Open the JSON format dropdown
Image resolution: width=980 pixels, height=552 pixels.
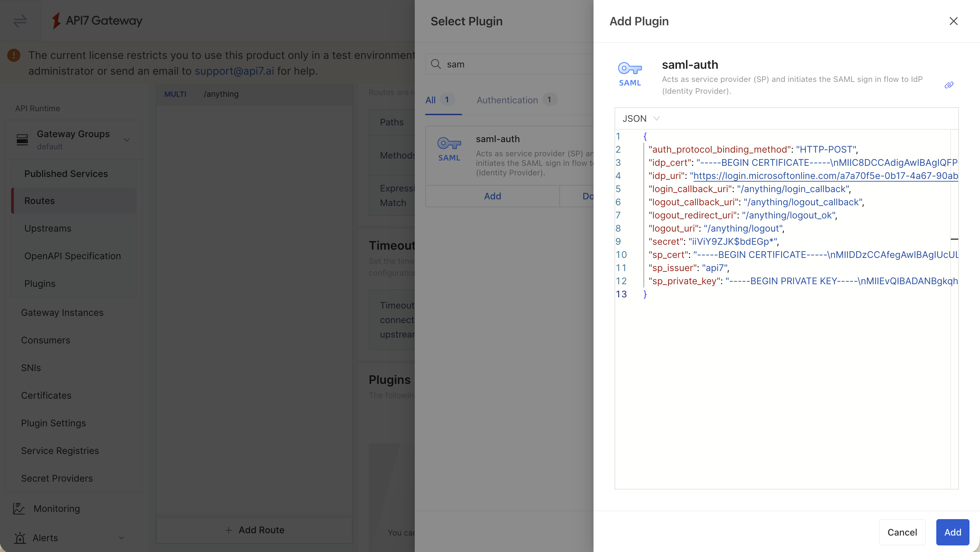641,118
